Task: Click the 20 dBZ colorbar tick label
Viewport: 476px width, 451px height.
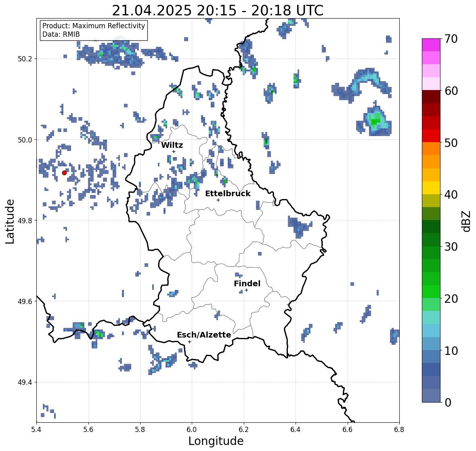Action: tap(451, 299)
